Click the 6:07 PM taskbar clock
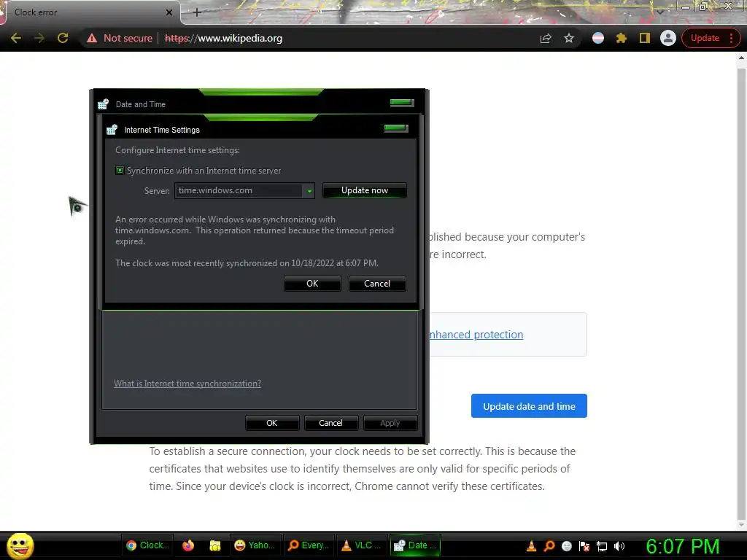The height and width of the screenshot is (560, 747). click(683, 546)
